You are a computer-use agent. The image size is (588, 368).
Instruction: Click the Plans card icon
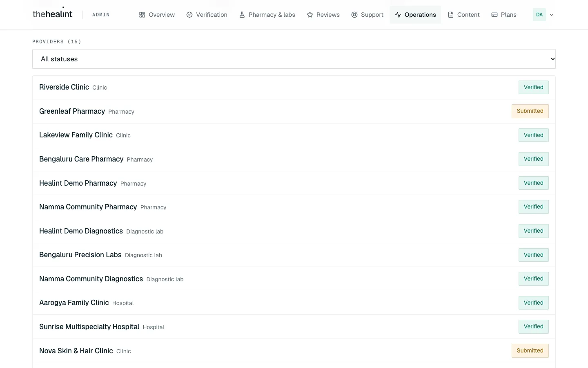point(494,15)
